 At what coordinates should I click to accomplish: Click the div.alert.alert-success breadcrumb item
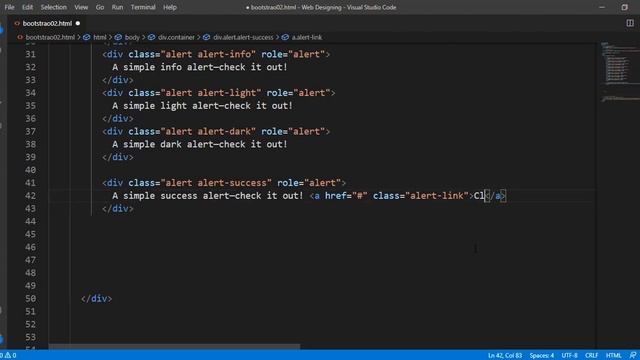pyautogui.click(x=243, y=37)
